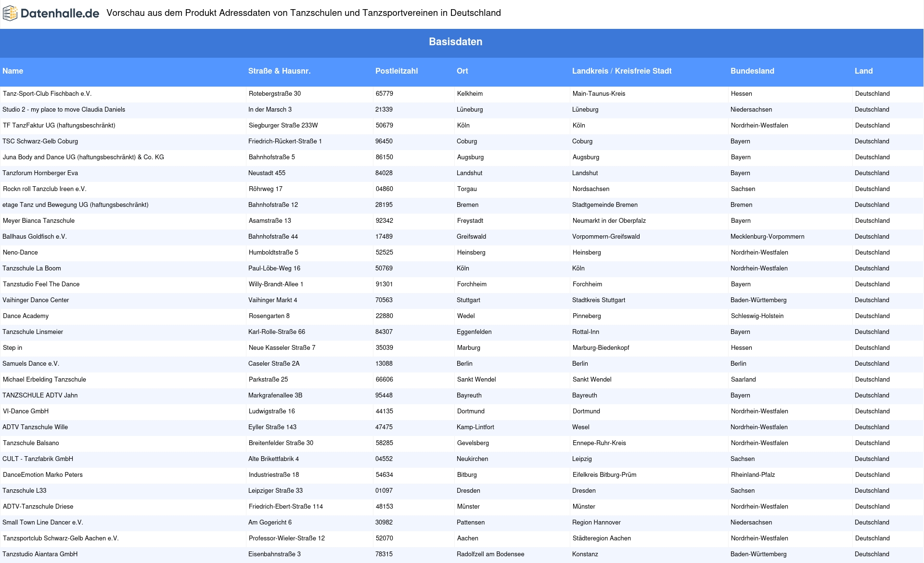Select state cell Saarland
This screenshot has height=563, width=924.
[744, 379]
